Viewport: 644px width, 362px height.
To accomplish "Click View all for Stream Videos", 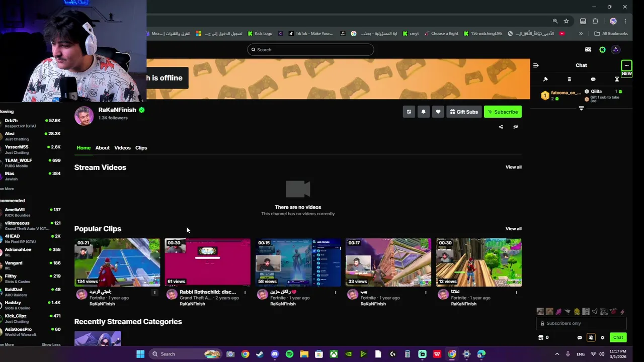I will (513, 167).
